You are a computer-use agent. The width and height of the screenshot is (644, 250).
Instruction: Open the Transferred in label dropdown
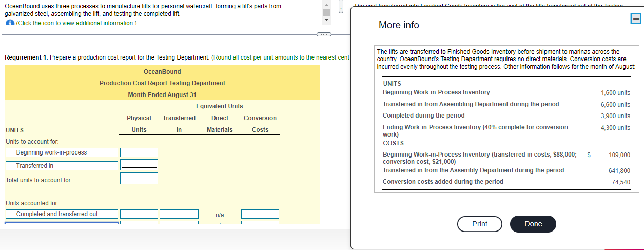(62, 166)
